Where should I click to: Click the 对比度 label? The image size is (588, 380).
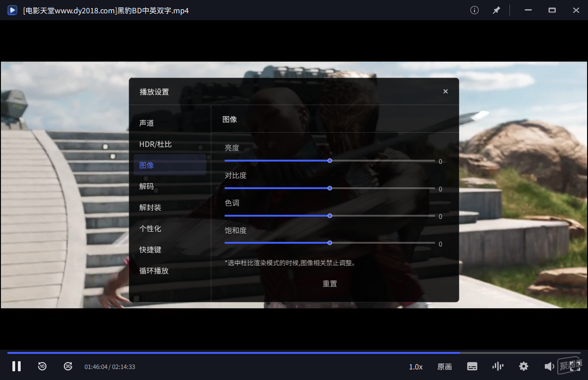(236, 175)
